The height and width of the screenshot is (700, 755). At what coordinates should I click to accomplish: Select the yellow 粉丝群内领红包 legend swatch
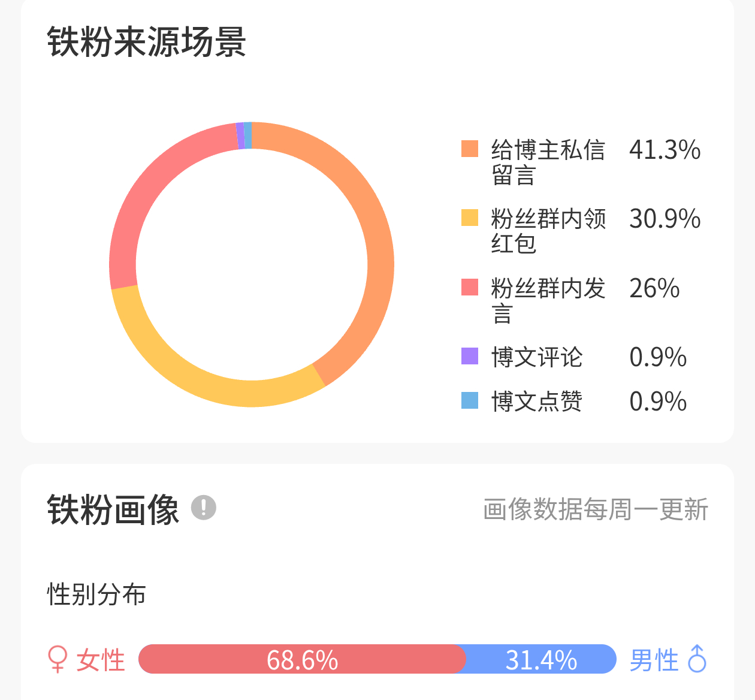point(470,218)
